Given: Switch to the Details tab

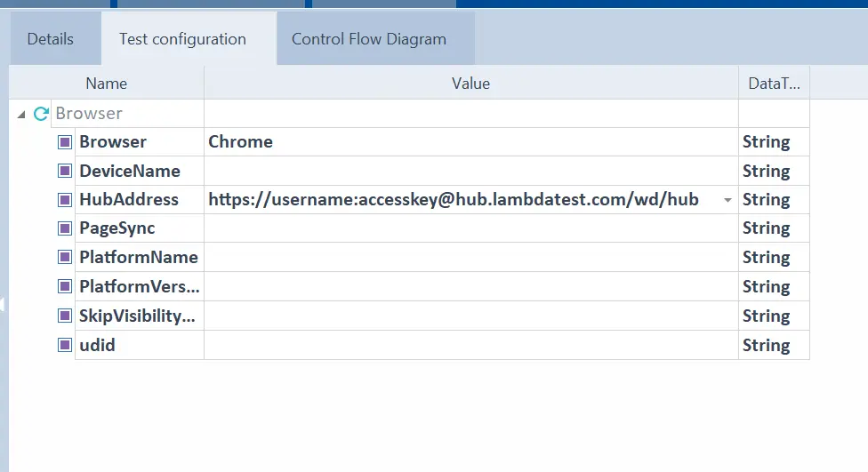Looking at the screenshot, I should click(x=51, y=39).
